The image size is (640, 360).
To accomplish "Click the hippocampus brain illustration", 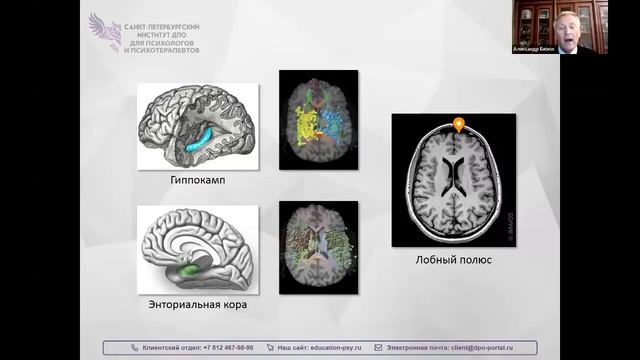I will coord(198,127).
